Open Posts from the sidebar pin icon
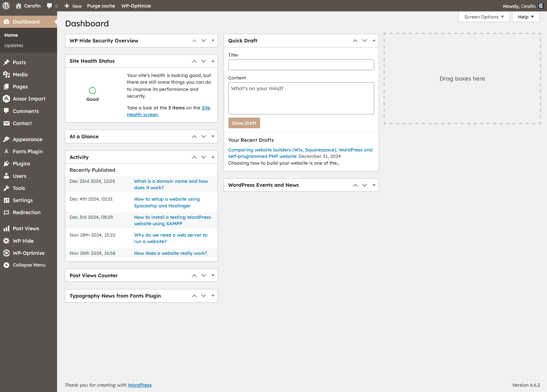Image resolution: width=547 pixels, height=392 pixels. click(6, 62)
